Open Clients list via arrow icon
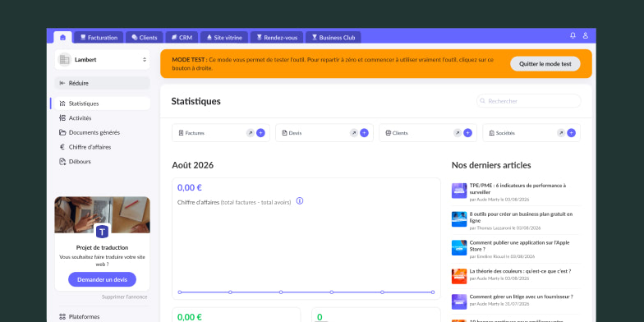This screenshot has width=644, height=322. pos(457,133)
